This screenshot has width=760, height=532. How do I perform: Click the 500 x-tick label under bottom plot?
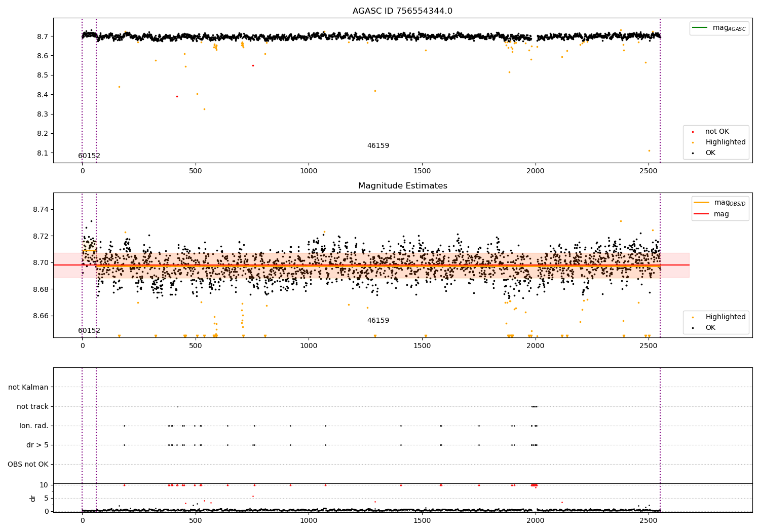tap(196, 520)
